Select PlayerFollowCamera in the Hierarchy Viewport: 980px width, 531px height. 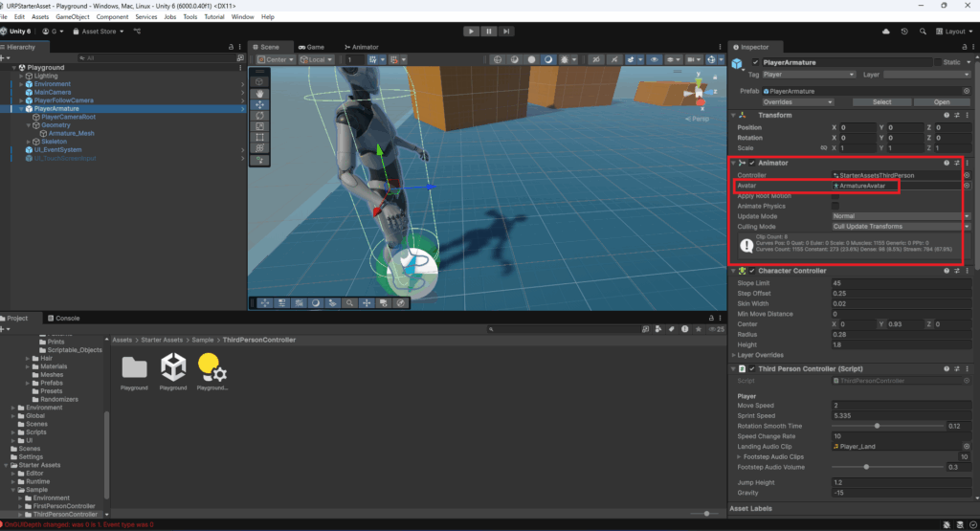[x=64, y=100]
